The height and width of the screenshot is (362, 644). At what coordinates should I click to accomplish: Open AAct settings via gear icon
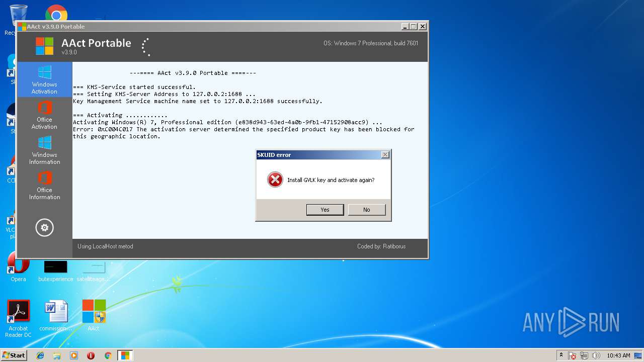44,228
